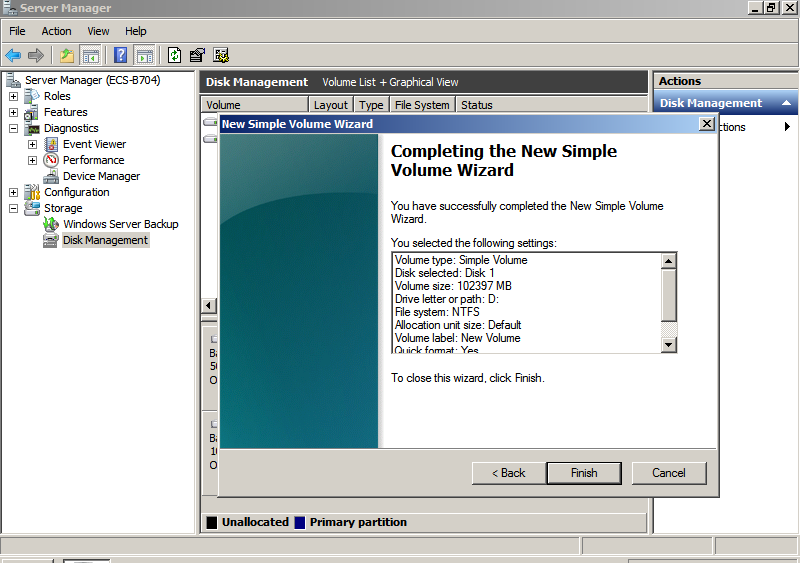Click the volume list scroll left arrow

208,306
